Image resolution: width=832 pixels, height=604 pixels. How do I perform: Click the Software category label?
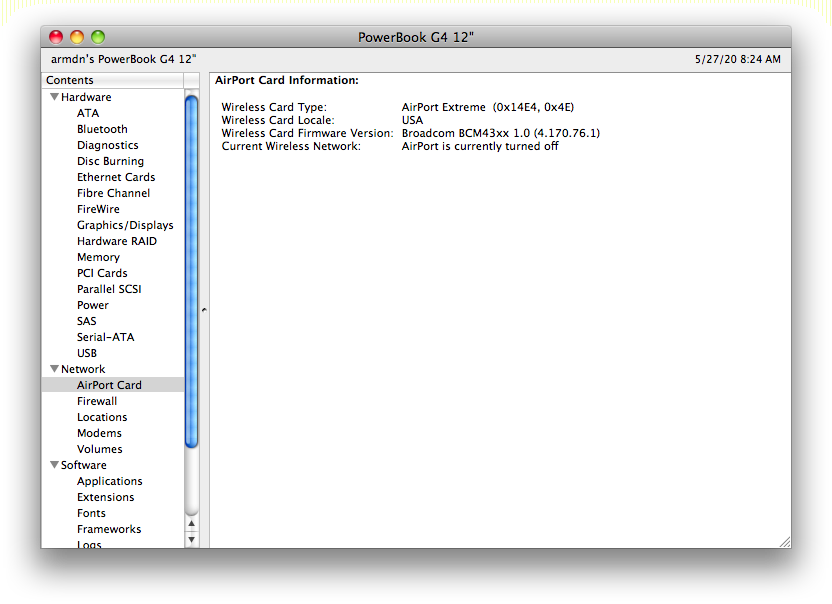pos(84,465)
